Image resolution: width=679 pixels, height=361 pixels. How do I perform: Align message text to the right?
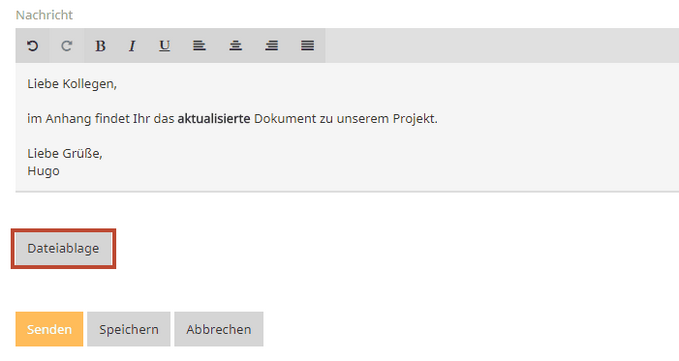pos(272,45)
